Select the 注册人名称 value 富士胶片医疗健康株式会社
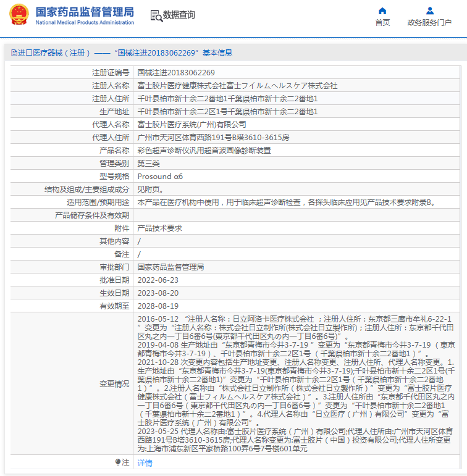This screenshot has width=467, height=476. pyautogui.click(x=237, y=86)
